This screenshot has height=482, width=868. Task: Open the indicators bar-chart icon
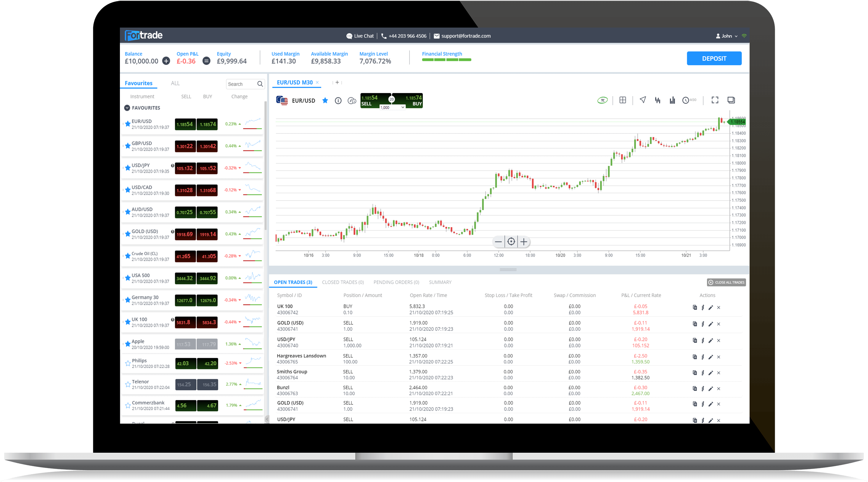pyautogui.click(x=672, y=100)
